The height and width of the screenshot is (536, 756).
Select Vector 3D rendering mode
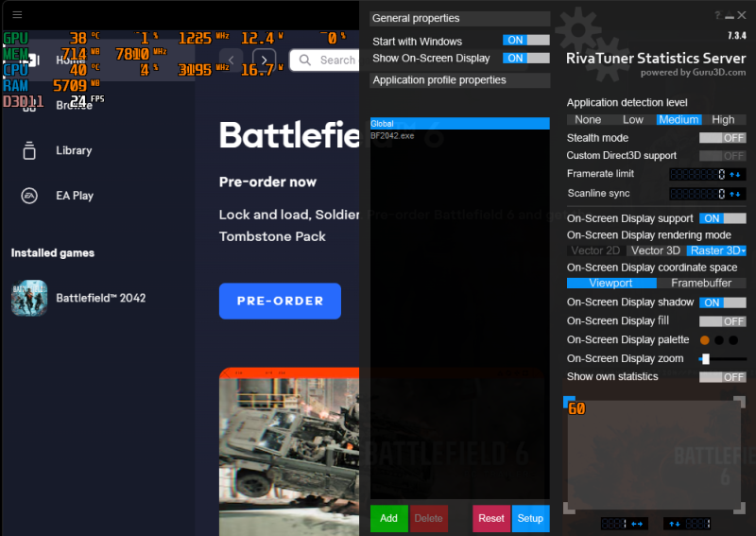click(x=656, y=251)
